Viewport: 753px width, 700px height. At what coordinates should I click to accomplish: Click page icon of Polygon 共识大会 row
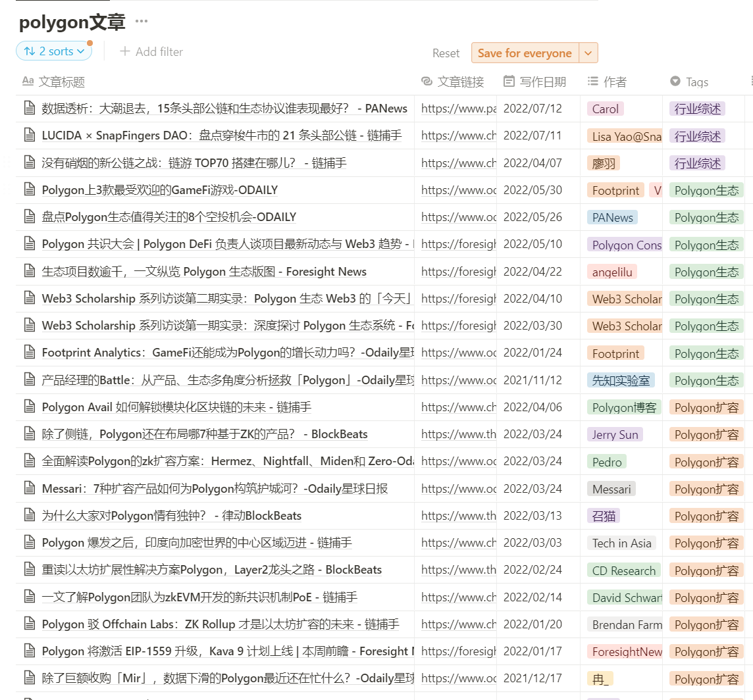30,244
